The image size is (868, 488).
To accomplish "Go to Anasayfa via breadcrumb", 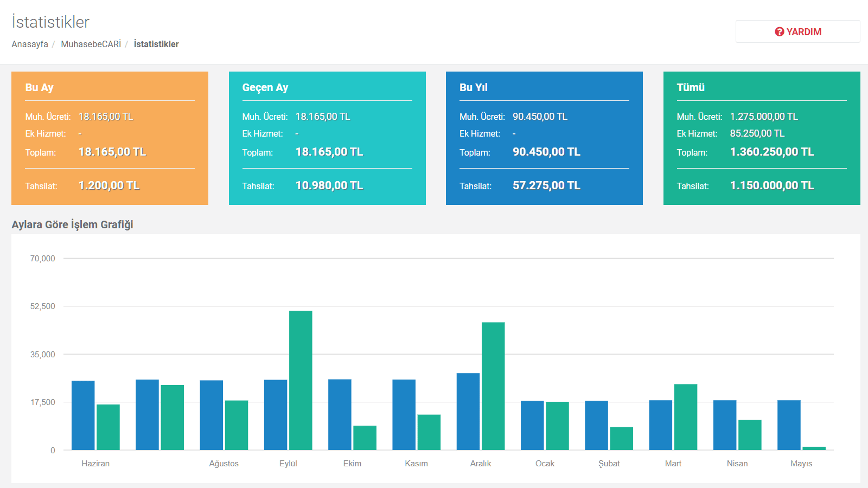I will point(30,44).
